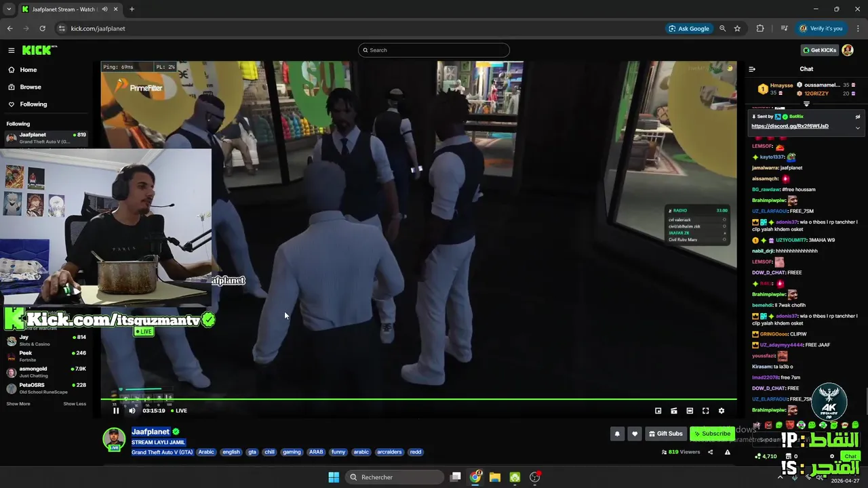Image resolution: width=868 pixels, height=488 pixels.
Task: Focus the Kick Search field
Action: (x=434, y=50)
